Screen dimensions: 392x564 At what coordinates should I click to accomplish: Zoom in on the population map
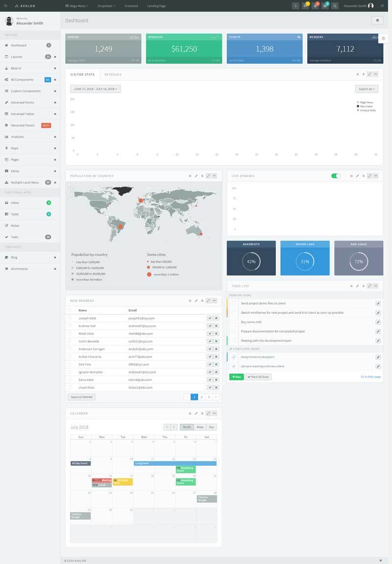(73, 189)
